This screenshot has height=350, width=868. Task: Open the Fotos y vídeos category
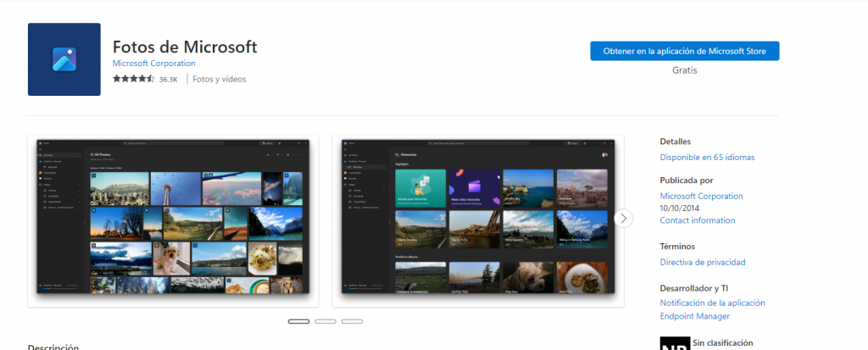pos(220,79)
